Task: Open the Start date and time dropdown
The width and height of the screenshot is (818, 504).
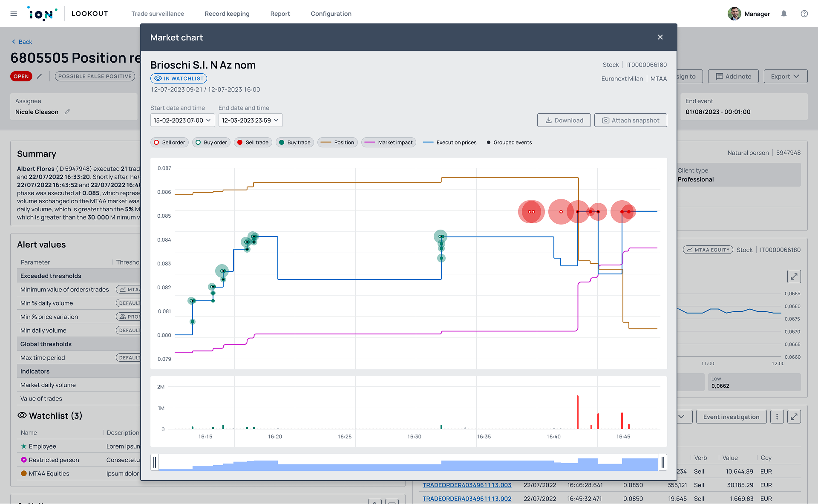Action: point(182,120)
